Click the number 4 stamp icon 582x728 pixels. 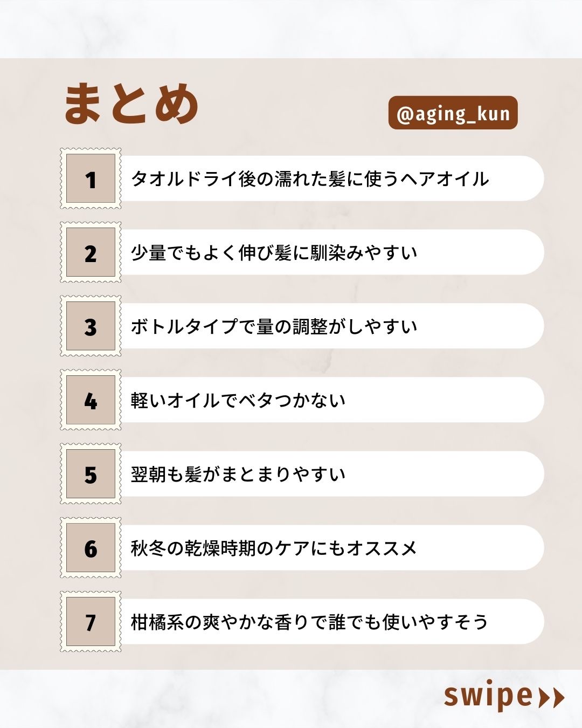coord(91,400)
